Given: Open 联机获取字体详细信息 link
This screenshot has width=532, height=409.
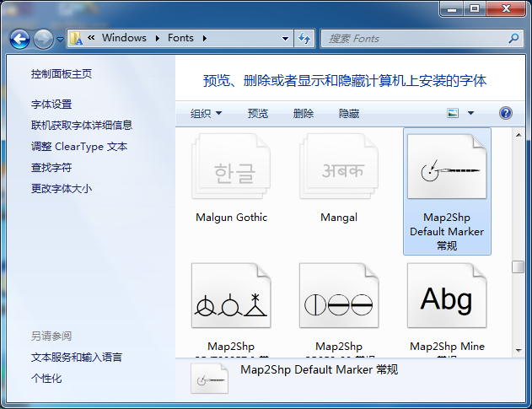Looking at the screenshot, I should (82, 126).
